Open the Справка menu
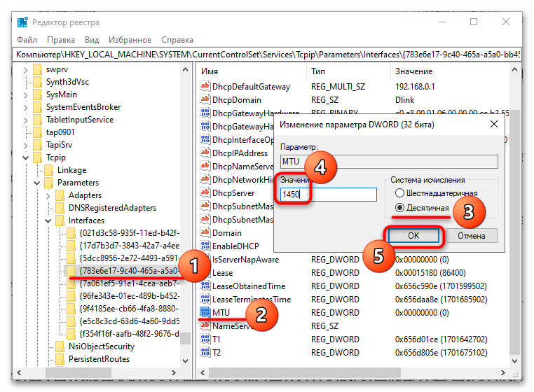Image resolution: width=534 pixels, height=392 pixels. [177, 40]
